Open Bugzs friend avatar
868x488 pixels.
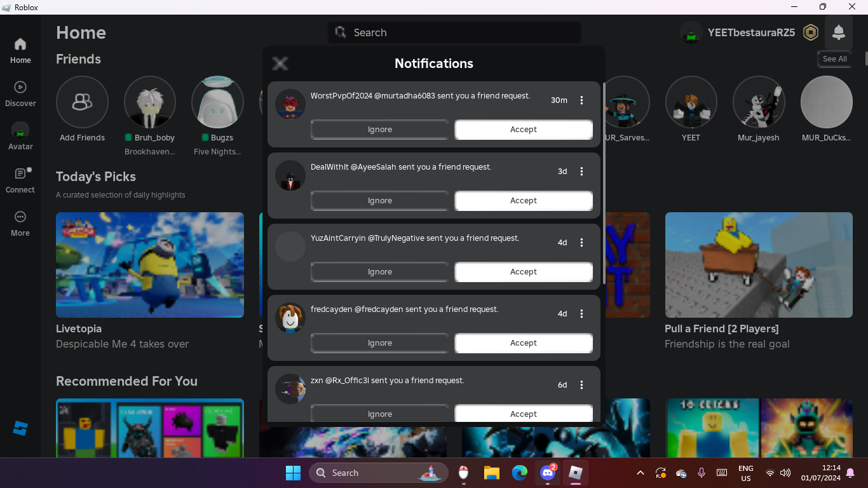click(x=217, y=102)
